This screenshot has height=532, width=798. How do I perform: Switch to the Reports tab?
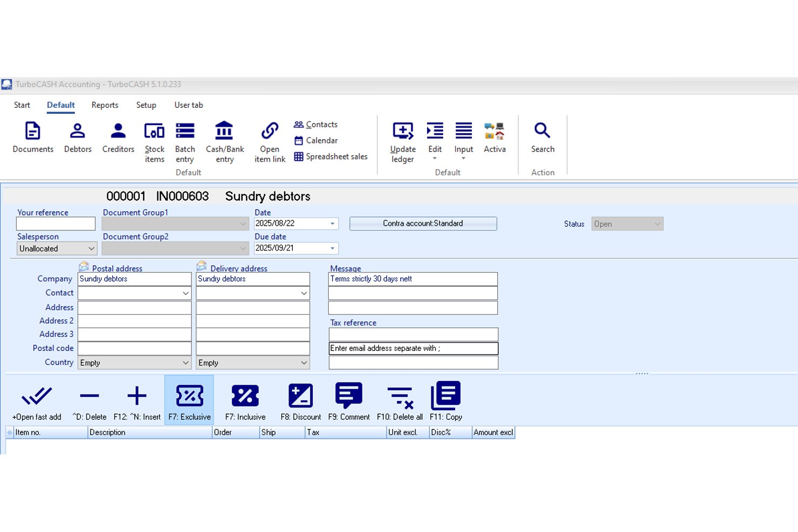105,105
